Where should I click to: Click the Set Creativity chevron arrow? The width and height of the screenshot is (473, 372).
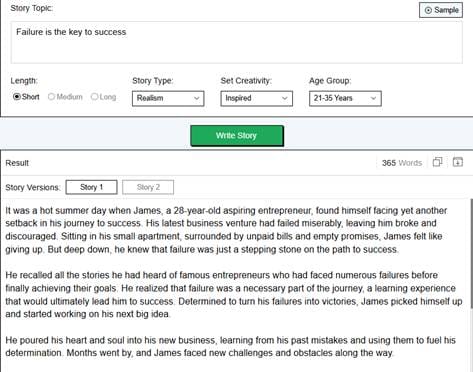point(285,98)
